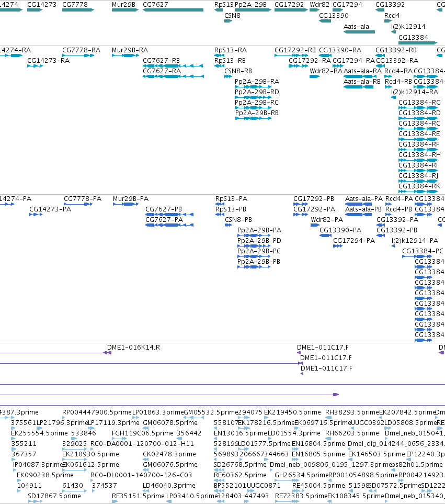Click transcript CG13390-RA label
The image size is (445, 504).
point(340,50)
